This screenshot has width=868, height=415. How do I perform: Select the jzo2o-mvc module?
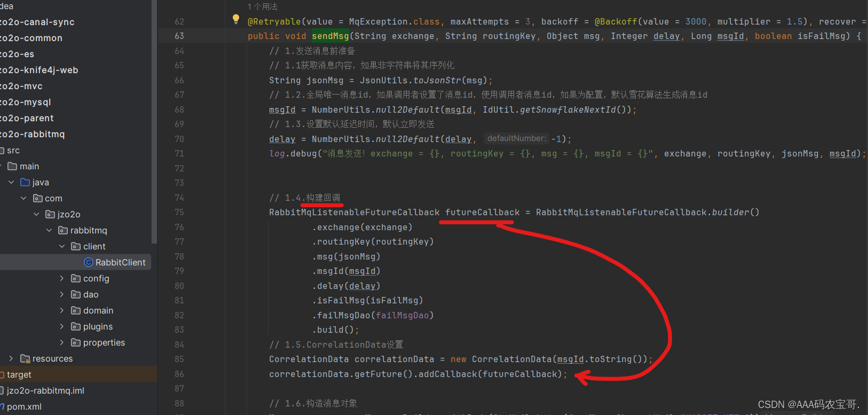21,86
